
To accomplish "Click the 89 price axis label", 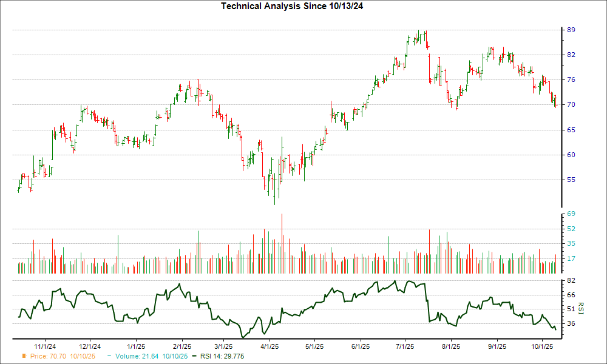I will click(x=571, y=30).
